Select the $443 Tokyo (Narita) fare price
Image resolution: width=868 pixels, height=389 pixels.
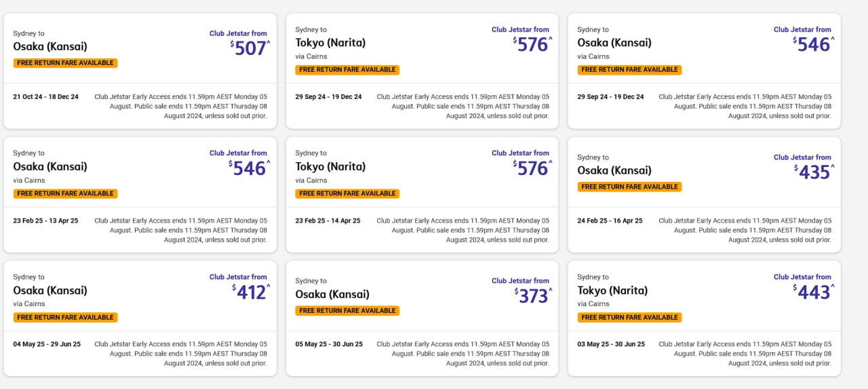click(x=814, y=293)
